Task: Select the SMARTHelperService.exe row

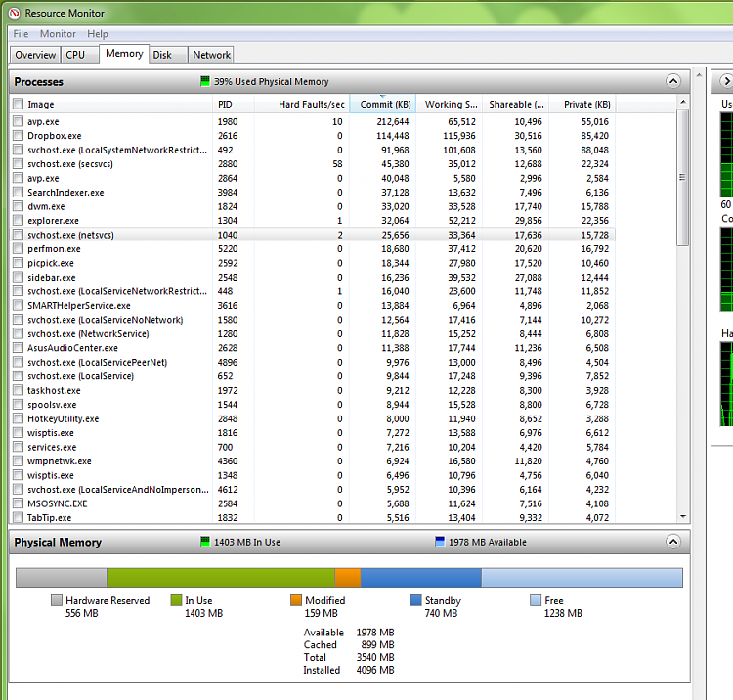Action: point(313,305)
